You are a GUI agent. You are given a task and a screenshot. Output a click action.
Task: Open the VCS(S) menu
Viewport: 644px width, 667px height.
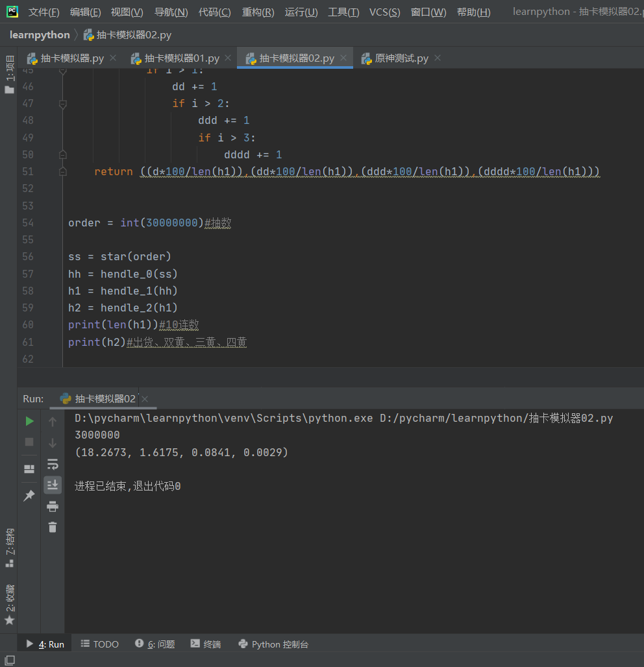(385, 12)
